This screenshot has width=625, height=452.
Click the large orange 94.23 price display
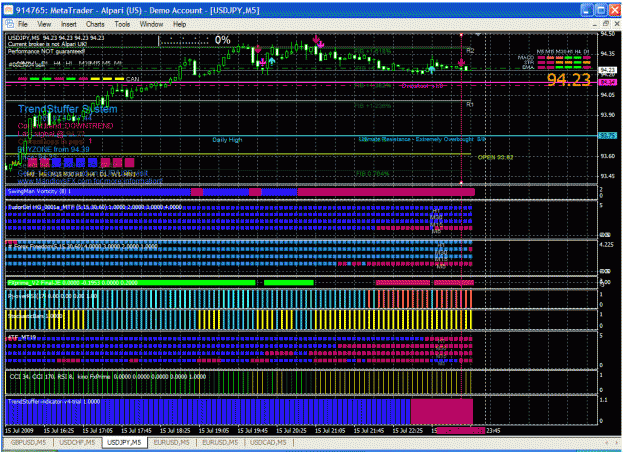[568, 80]
